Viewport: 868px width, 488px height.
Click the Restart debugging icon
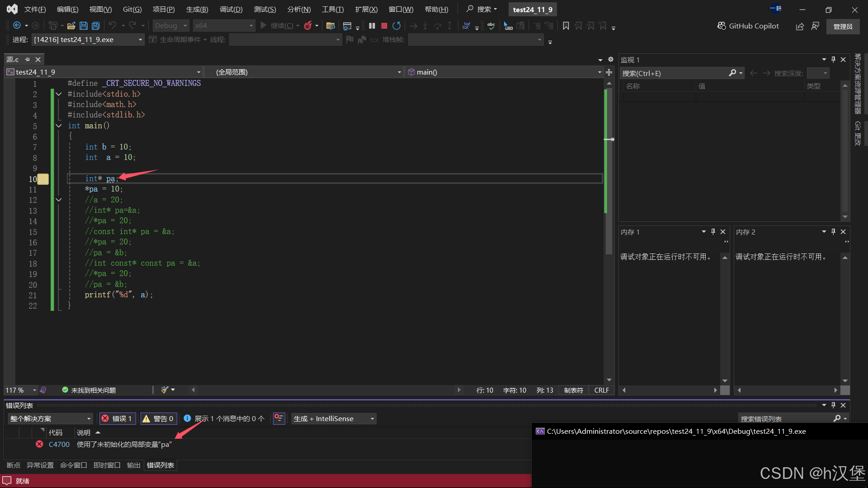click(396, 26)
